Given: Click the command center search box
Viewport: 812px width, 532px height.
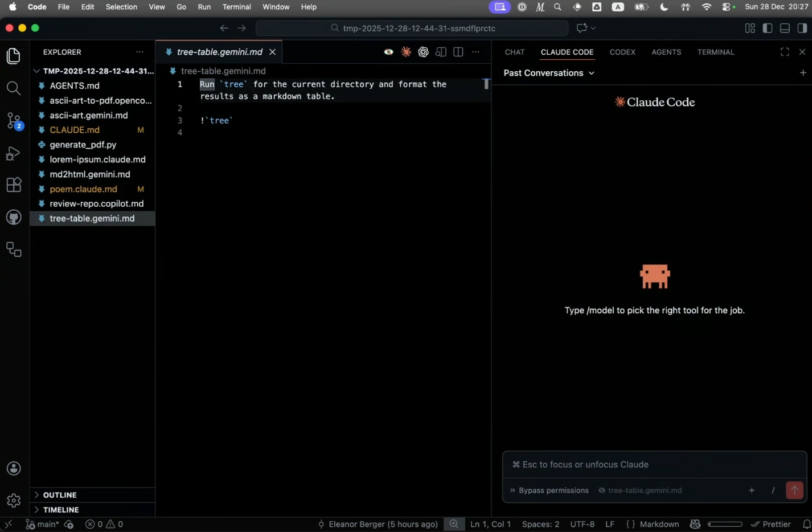Looking at the screenshot, I should click(x=412, y=28).
